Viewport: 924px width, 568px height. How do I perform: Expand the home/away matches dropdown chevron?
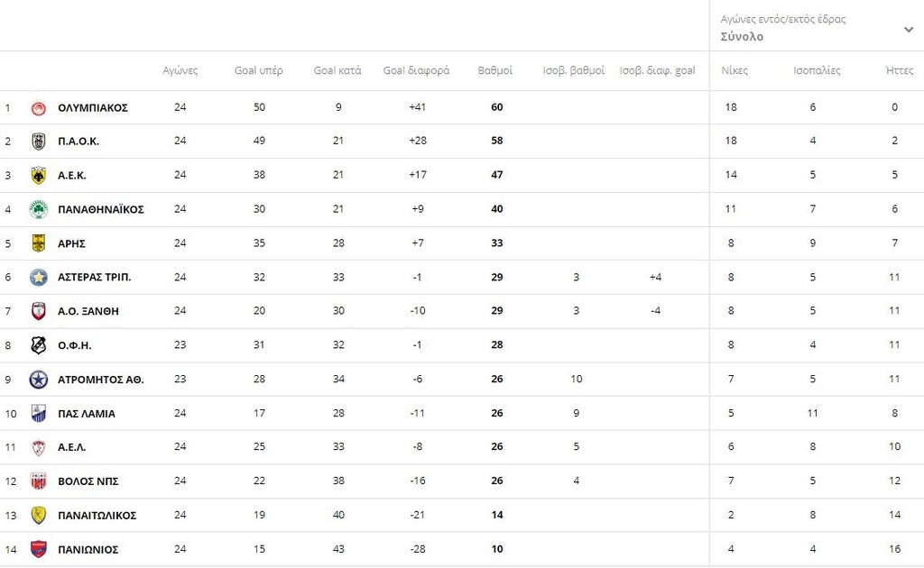(x=908, y=29)
